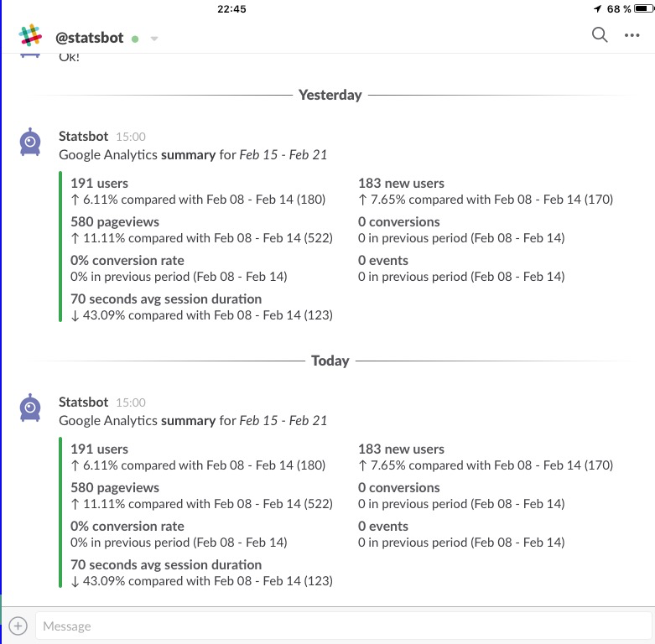
Task: Open the @statsbot conversation title
Action: (x=90, y=38)
